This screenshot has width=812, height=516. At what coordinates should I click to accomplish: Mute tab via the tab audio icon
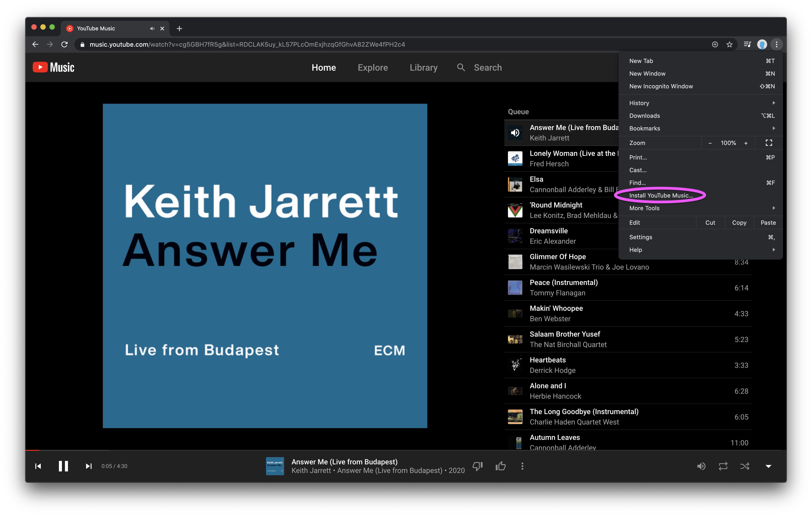(x=152, y=29)
